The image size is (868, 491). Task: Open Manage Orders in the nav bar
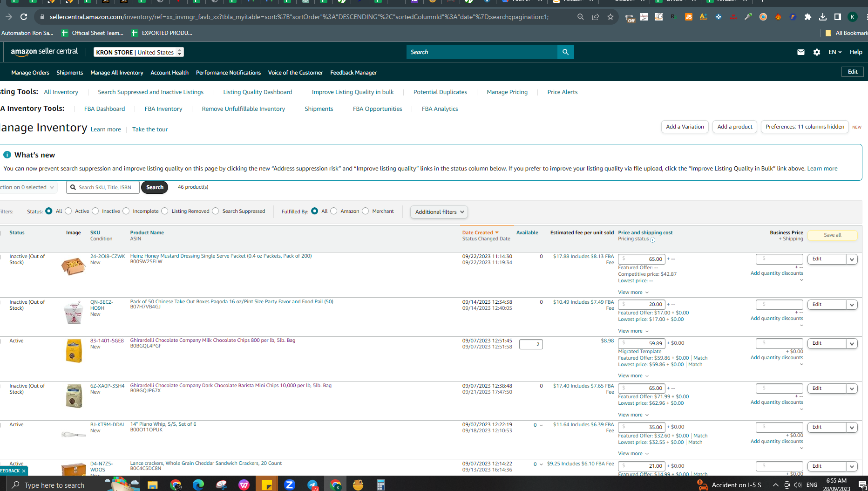[x=30, y=73]
